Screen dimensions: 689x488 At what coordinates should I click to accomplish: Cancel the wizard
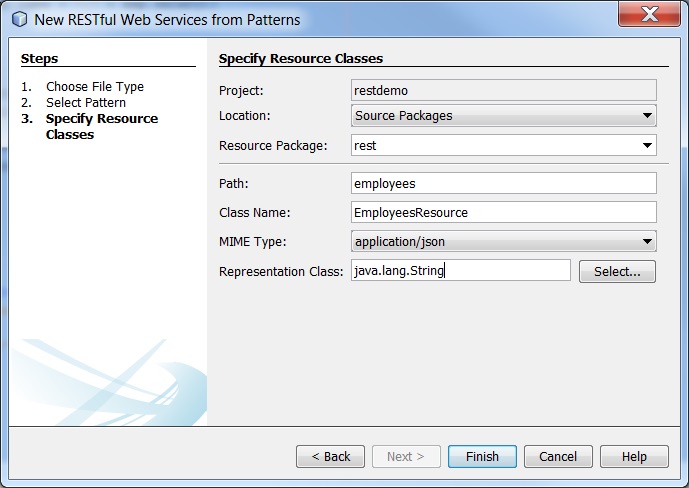pyautogui.click(x=558, y=456)
